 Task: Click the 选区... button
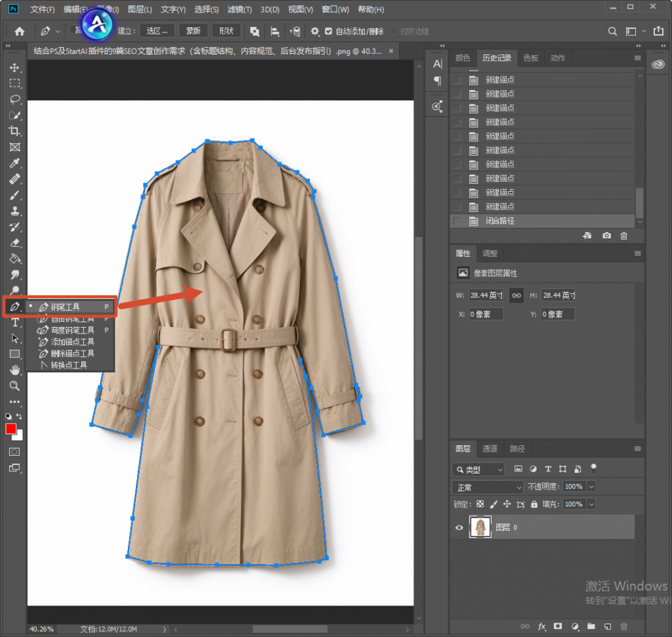coord(157,31)
